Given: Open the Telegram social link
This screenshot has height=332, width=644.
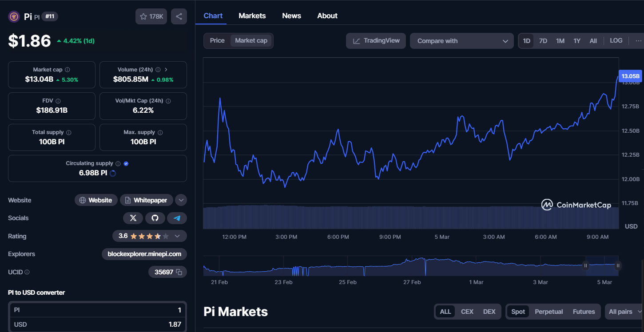Looking at the screenshot, I should coord(177,218).
